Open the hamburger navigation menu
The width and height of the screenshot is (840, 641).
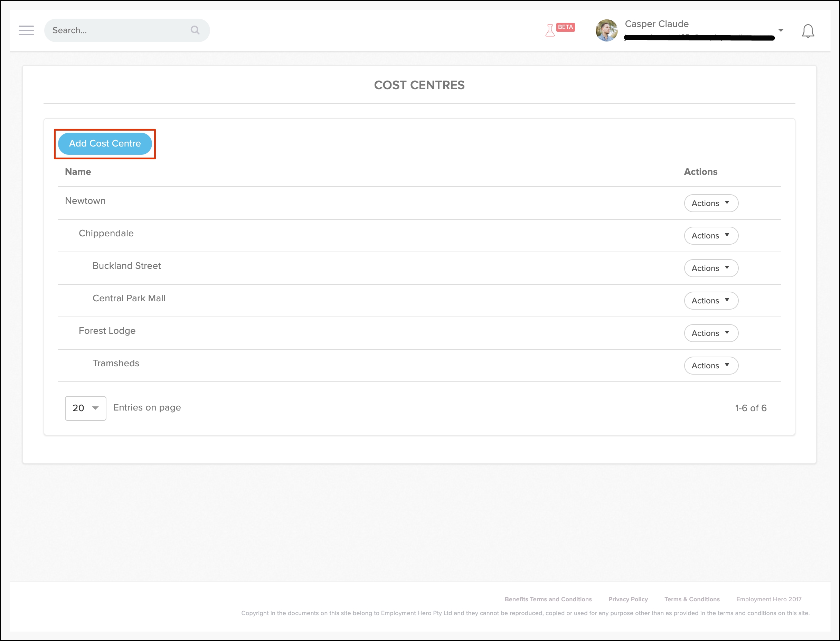26,30
